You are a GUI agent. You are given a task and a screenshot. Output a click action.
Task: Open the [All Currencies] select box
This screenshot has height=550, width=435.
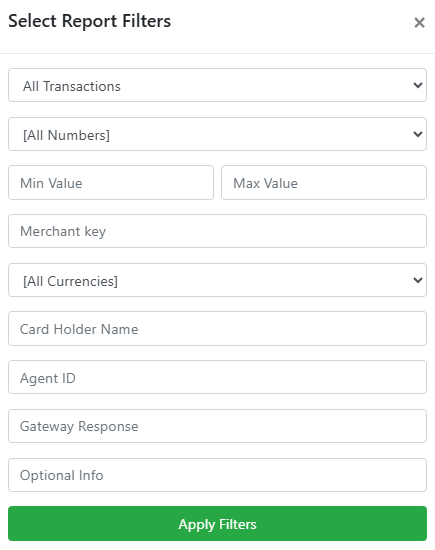click(218, 280)
